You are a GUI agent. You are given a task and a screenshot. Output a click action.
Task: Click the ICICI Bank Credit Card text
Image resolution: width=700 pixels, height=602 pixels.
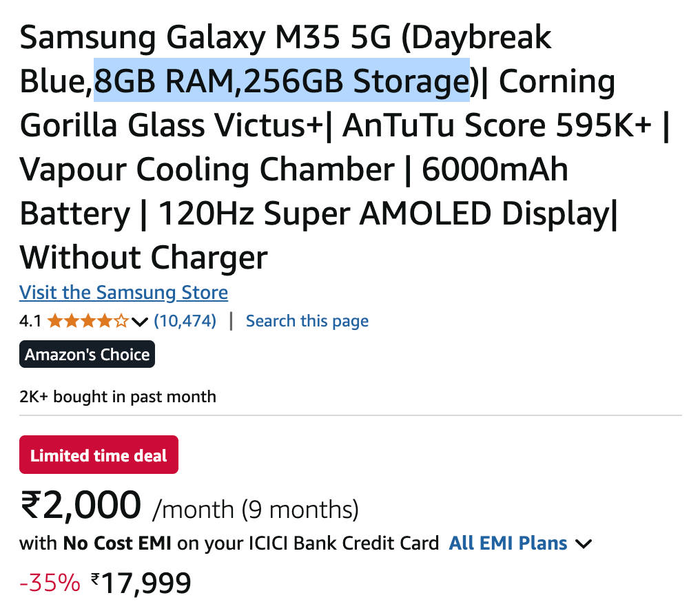[366, 543]
